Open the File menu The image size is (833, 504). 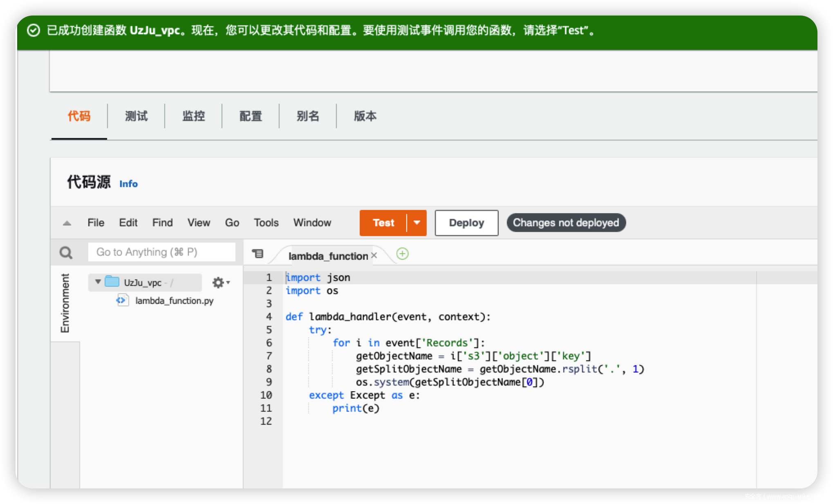pos(96,223)
